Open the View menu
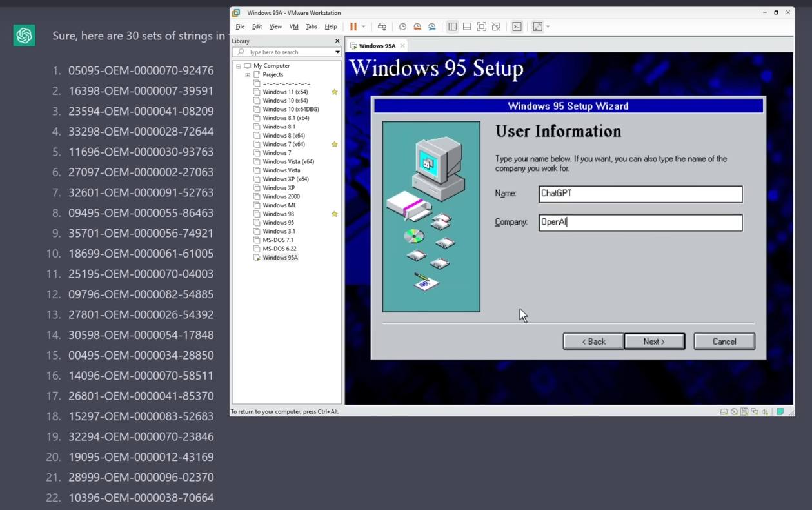 click(275, 26)
